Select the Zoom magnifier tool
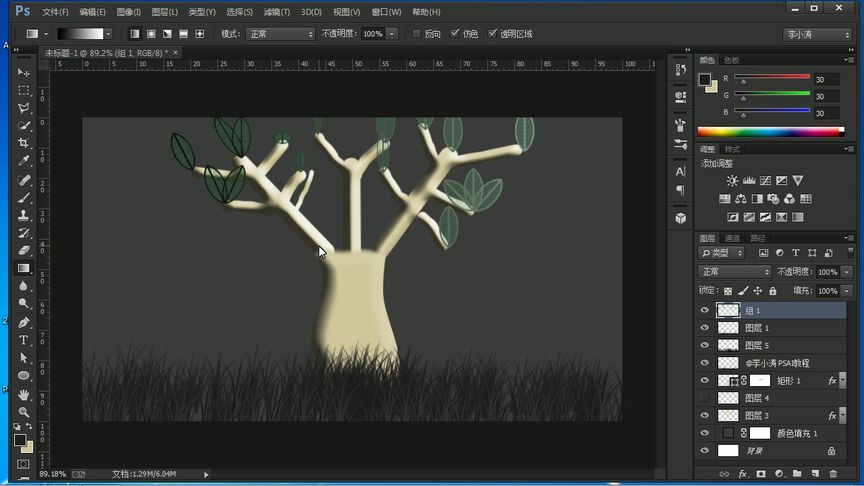Screen dimensions: 864x486 (x=24, y=412)
